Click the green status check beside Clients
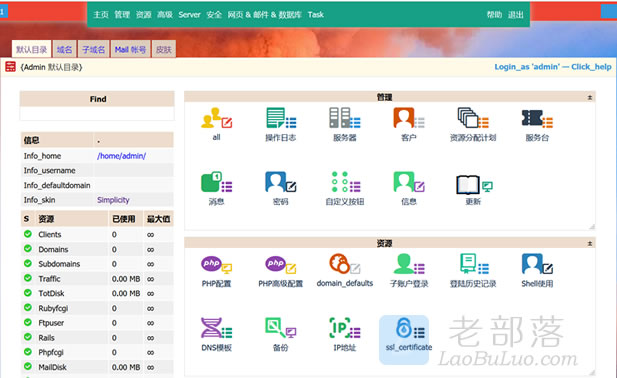The height and width of the screenshot is (378, 617). click(x=28, y=234)
